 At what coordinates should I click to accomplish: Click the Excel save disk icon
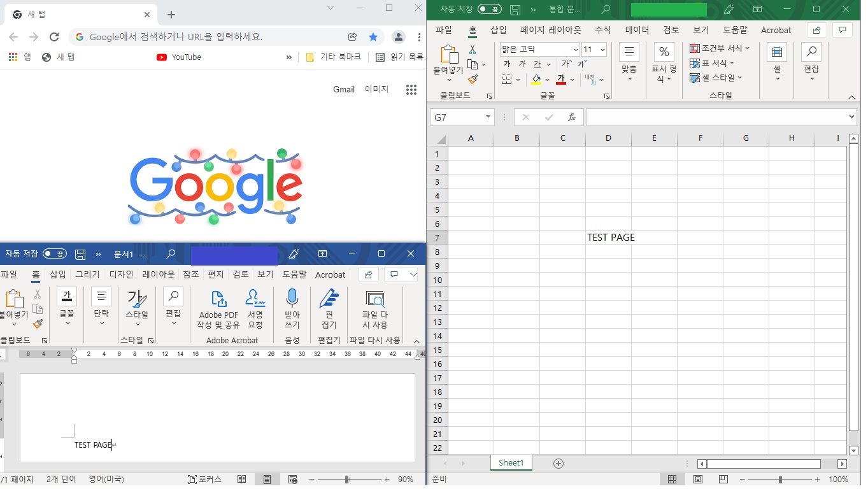coord(515,10)
